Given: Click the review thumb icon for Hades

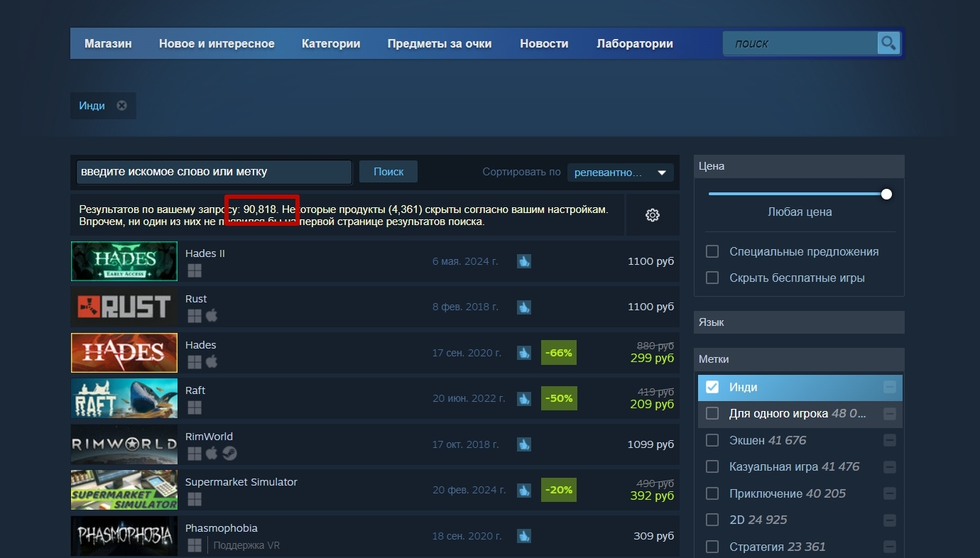Looking at the screenshot, I should tap(524, 353).
